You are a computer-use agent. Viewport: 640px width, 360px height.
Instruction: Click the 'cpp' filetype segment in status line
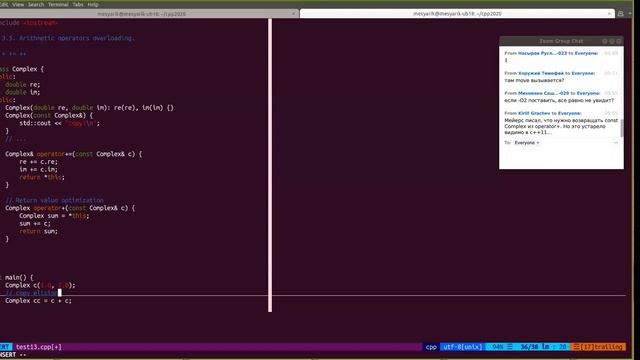(431, 347)
